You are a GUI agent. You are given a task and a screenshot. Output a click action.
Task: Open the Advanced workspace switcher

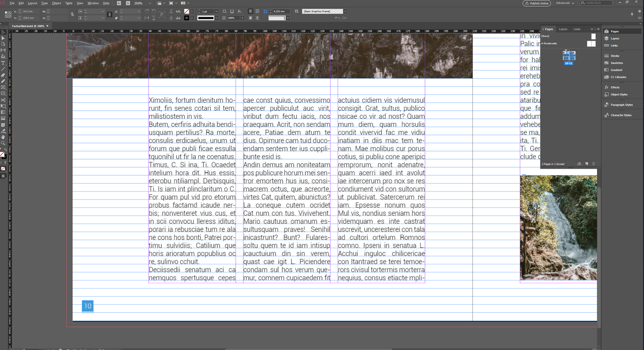tap(565, 3)
